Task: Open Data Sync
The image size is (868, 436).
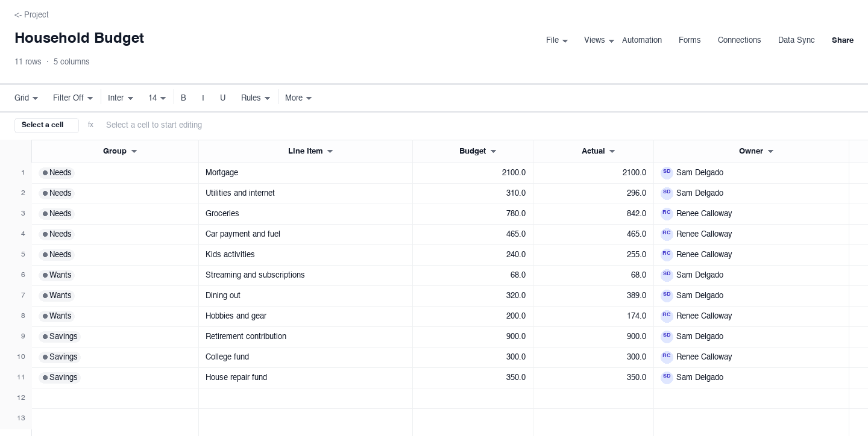Action: click(796, 40)
